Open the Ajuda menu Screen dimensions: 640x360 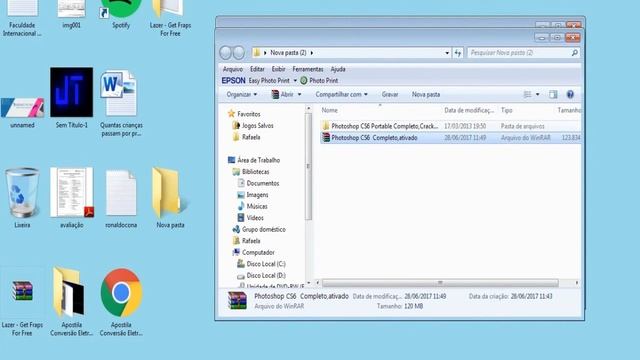[x=338, y=69]
